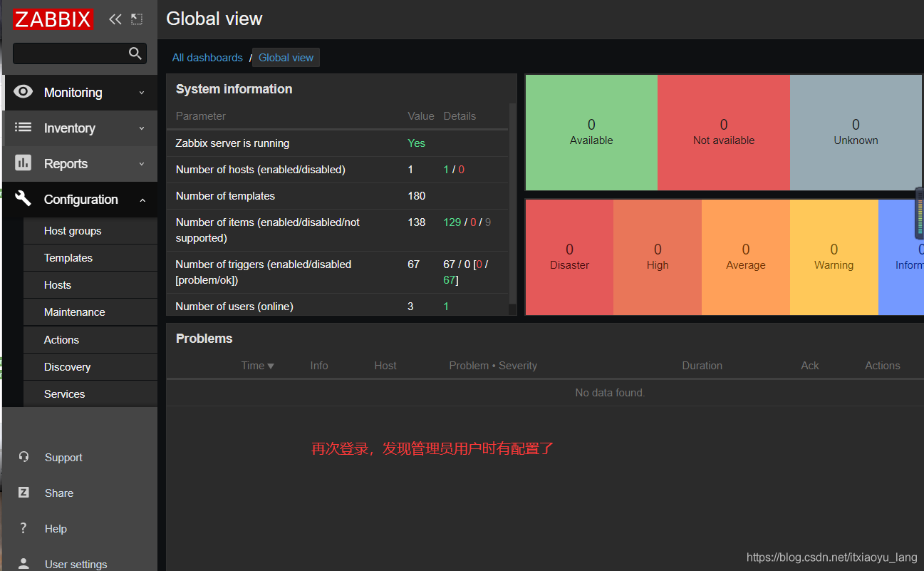
Task: Click red Not available hosts tile
Action: 724,133
